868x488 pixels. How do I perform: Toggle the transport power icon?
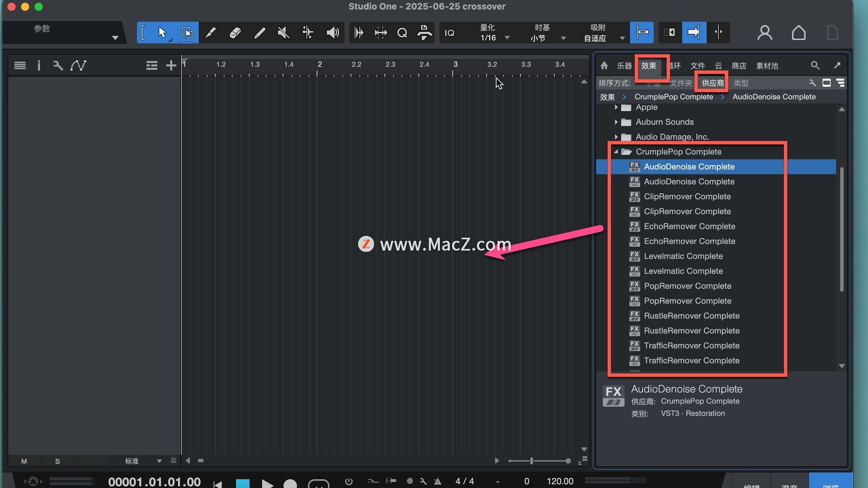349,482
